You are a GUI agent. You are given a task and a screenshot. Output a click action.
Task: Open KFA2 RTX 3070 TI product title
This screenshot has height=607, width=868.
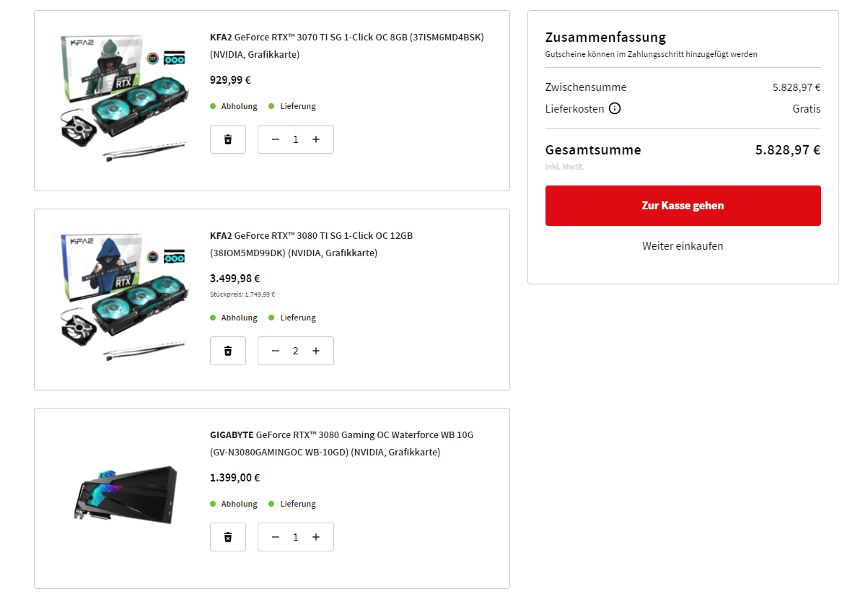tap(347, 45)
